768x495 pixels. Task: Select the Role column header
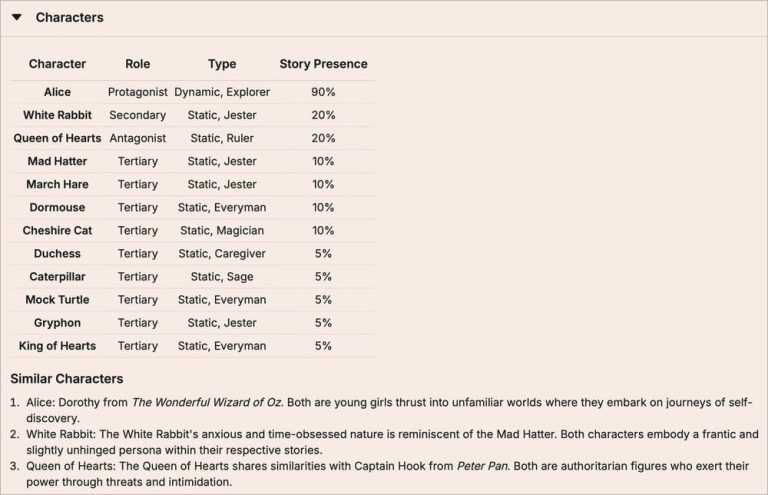pyautogui.click(x=138, y=64)
